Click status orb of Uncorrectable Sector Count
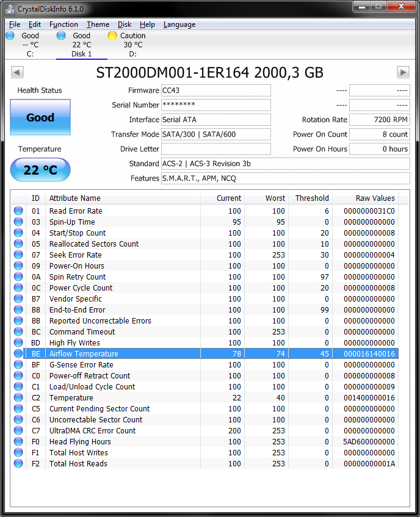 (x=18, y=419)
